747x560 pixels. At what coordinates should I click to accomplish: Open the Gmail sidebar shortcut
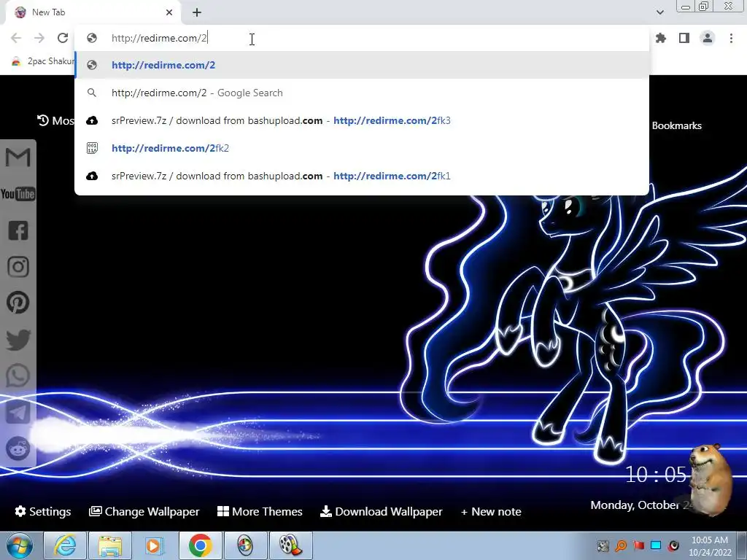[18, 157]
